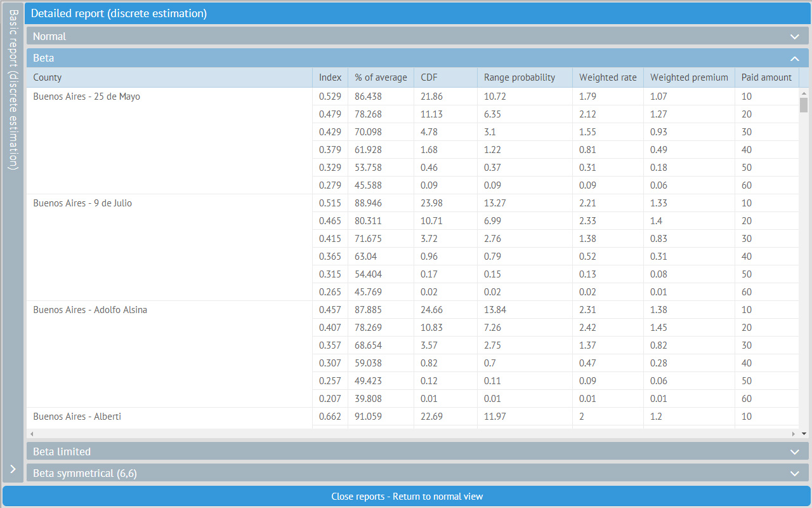Click % of average value 86.438
Screen dimensions: 812x508
click(x=369, y=97)
